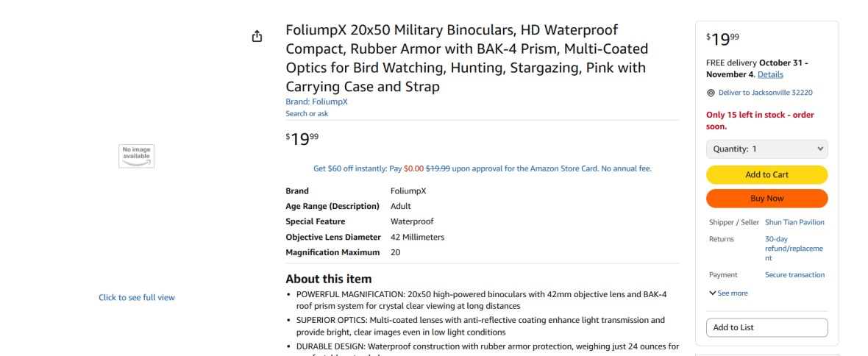Screen dimensions: 868x356
Task: Click the Amazon Store Card offer link
Action: [482, 168]
